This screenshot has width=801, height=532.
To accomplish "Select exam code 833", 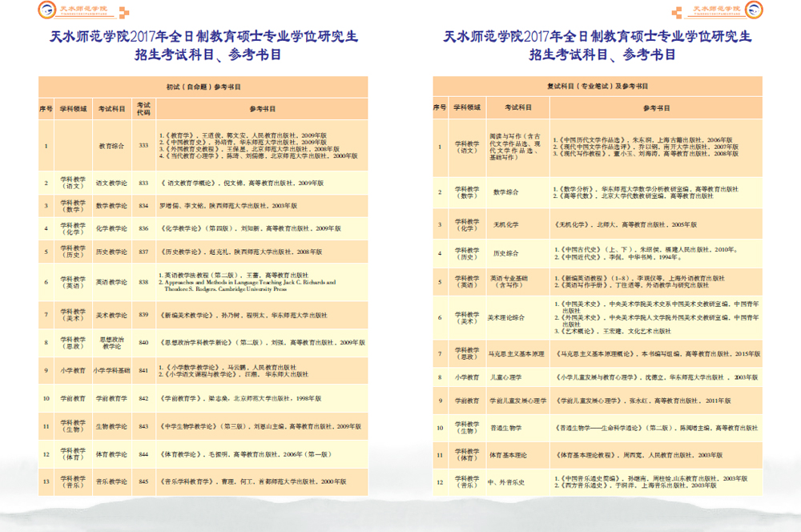I will pyautogui.click(x=143, y=183).
